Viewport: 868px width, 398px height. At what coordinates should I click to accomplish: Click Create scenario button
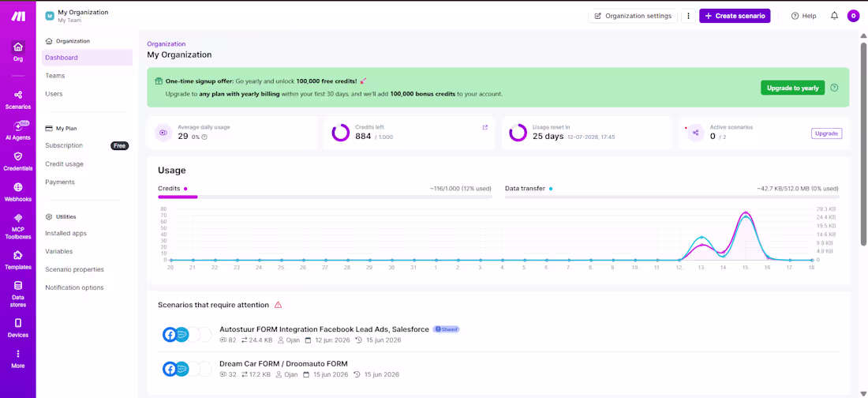pyautogui.click(x=735, y=16)
